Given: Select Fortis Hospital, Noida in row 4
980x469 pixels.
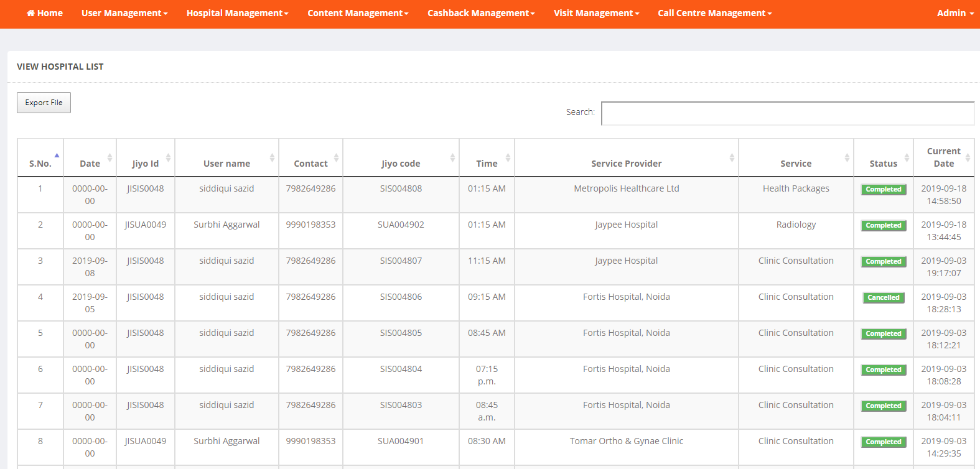Looking at the screenshot, I should (x=627, y=297).
